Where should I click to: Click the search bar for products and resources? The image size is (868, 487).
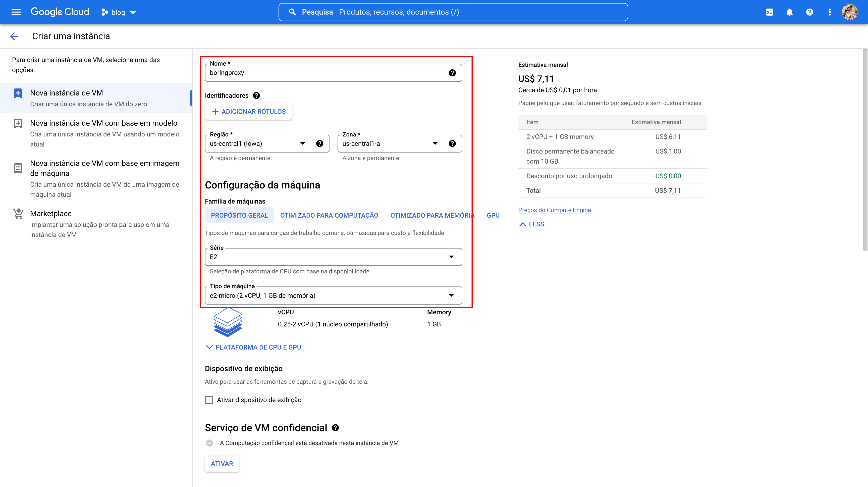pos(453,12)
